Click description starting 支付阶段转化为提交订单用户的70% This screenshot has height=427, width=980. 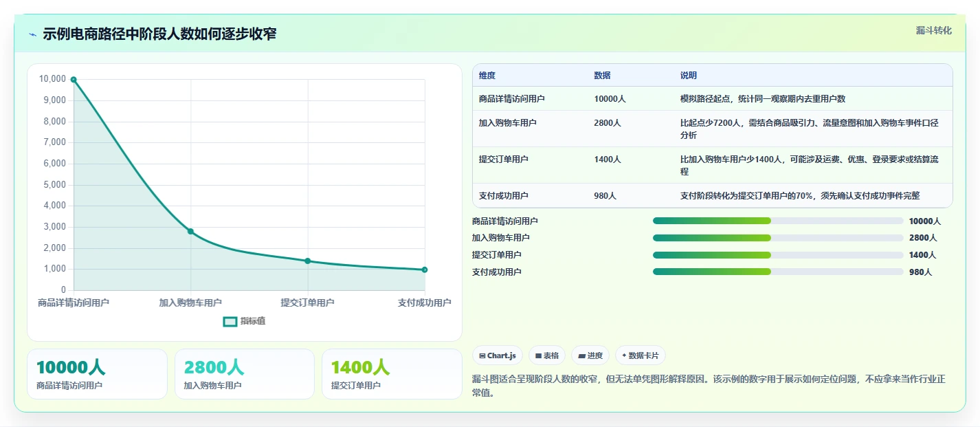pyautogui.click(x=800, y=196)
